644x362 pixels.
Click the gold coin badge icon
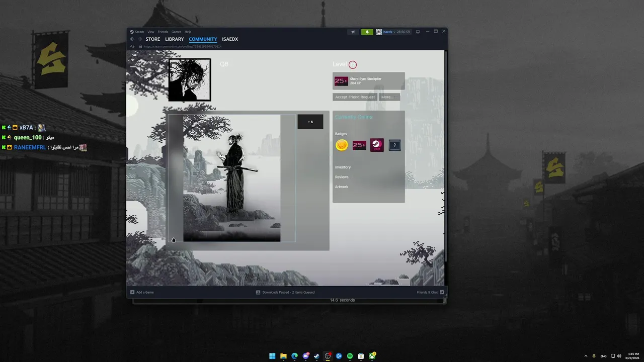(342, 145)
